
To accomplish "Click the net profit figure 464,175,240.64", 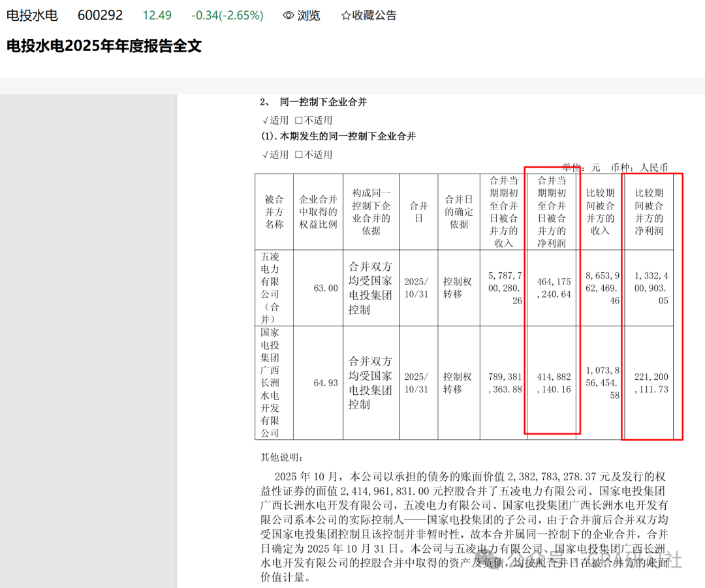I will 554,288.
